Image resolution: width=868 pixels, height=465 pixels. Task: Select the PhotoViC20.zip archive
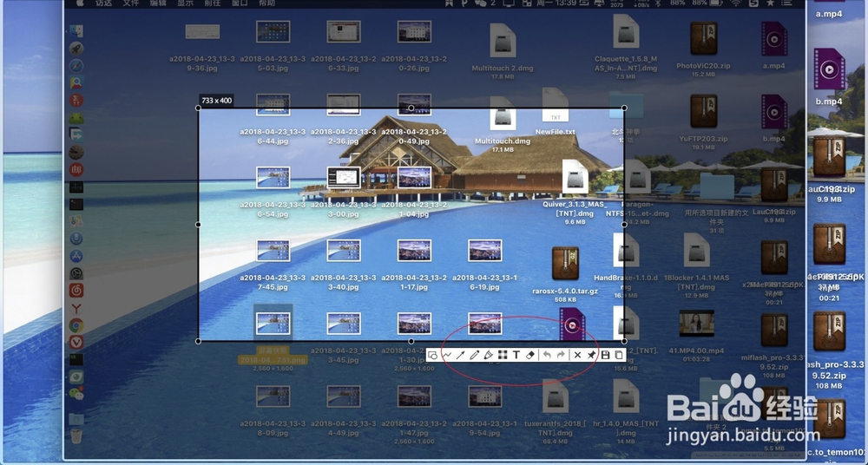click(x=704, y=38)
